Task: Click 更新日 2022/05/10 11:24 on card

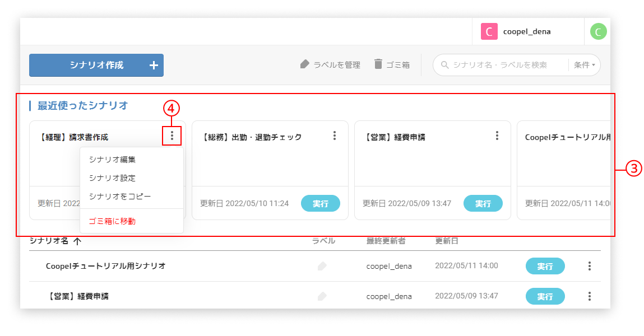Action: [244, 203]
